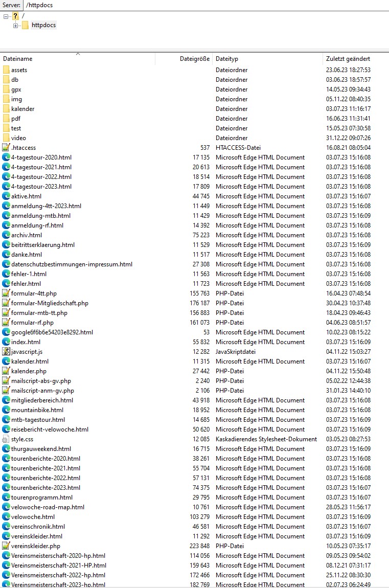
Task: Click the stylesheet icon of style.css
Action: pyautogui.click(x=6, y=439)
